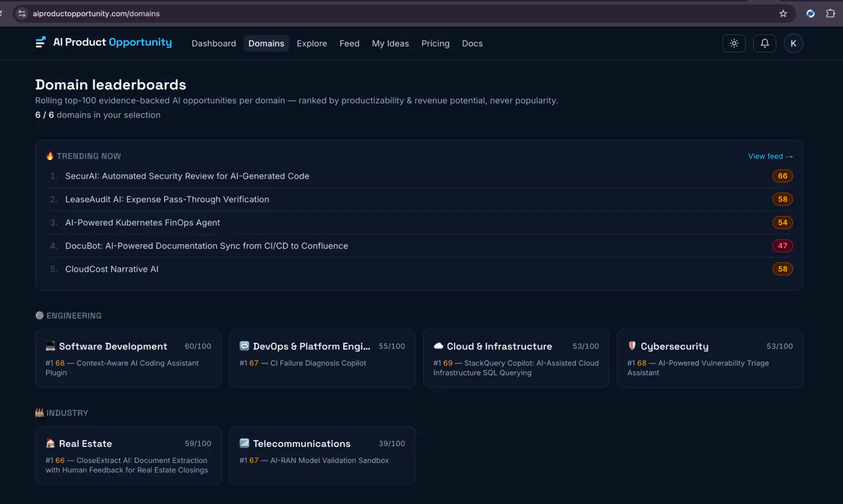Click the 58 score badge for CloudCost Narrative
This screenshot has width=843, height=504.
click(x=783, y=269)
